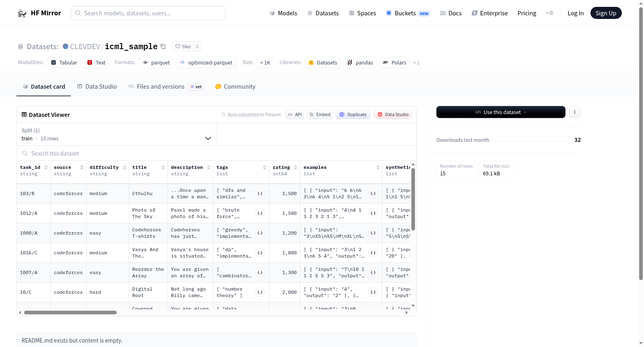This screenshot has height=347, width=644.
Task: Sort by task_id column
Action: [46, 167]
